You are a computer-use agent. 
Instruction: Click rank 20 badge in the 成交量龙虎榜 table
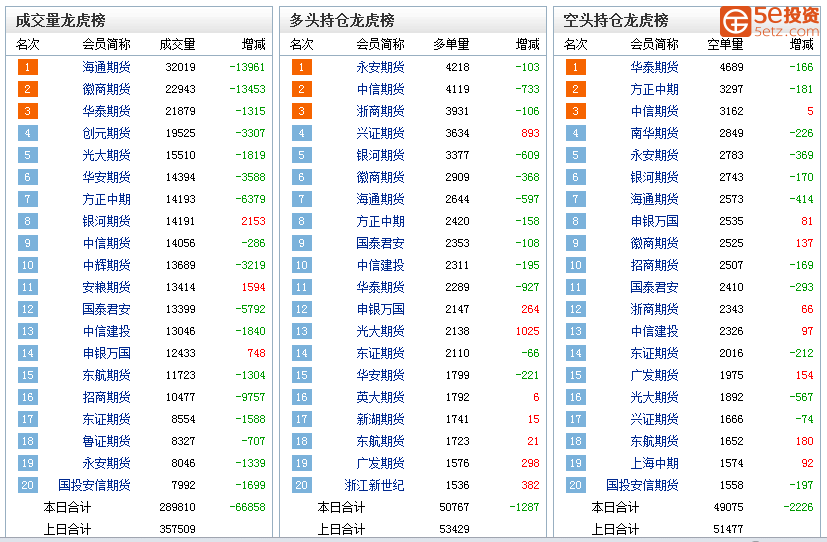click(x=27, y=485)
